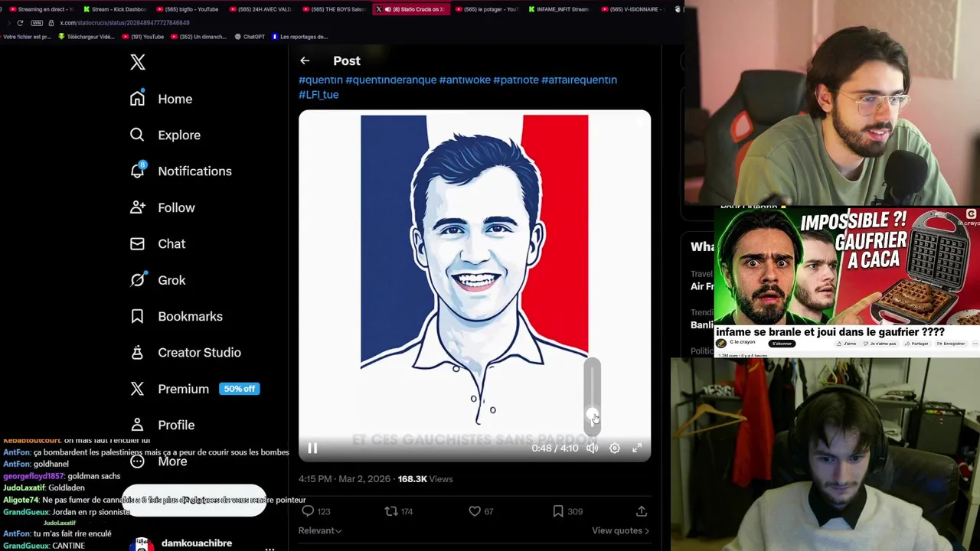Open the Explore search page
This screenshot has height=551, width=980.
[165, 135]
